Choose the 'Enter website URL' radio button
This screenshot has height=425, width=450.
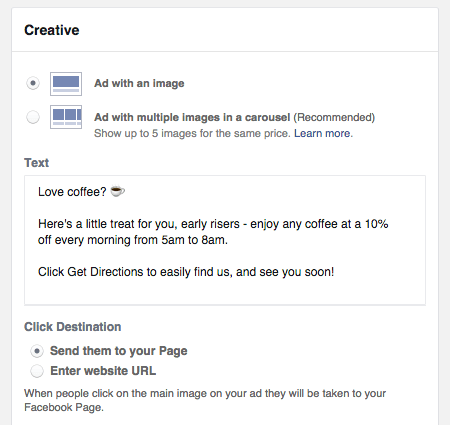pos(37,371)
